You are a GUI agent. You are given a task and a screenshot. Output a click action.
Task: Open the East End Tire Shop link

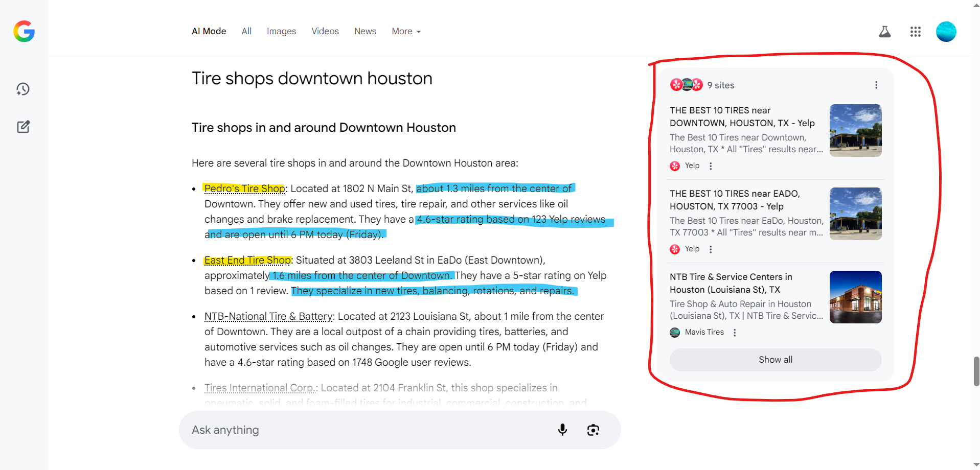click(247, 260)
